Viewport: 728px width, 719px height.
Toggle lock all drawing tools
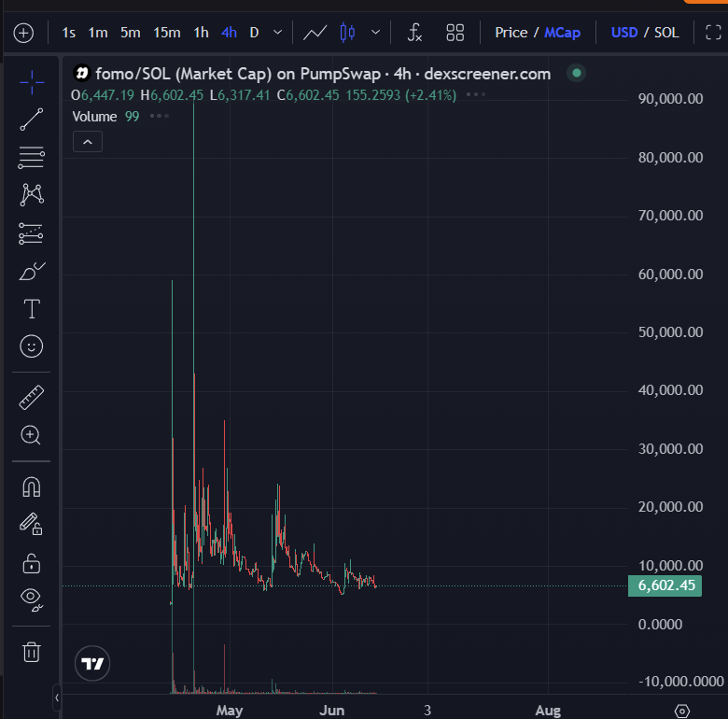point(32,563)
